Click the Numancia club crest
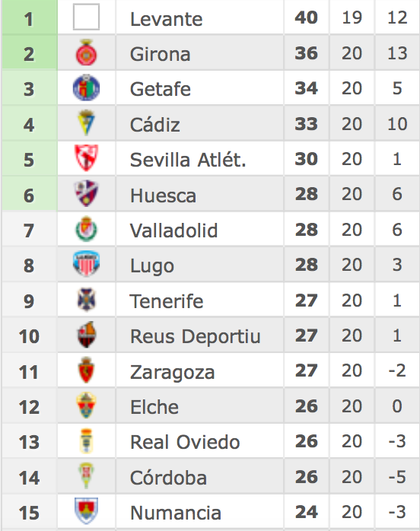 [x=87, y=511]
